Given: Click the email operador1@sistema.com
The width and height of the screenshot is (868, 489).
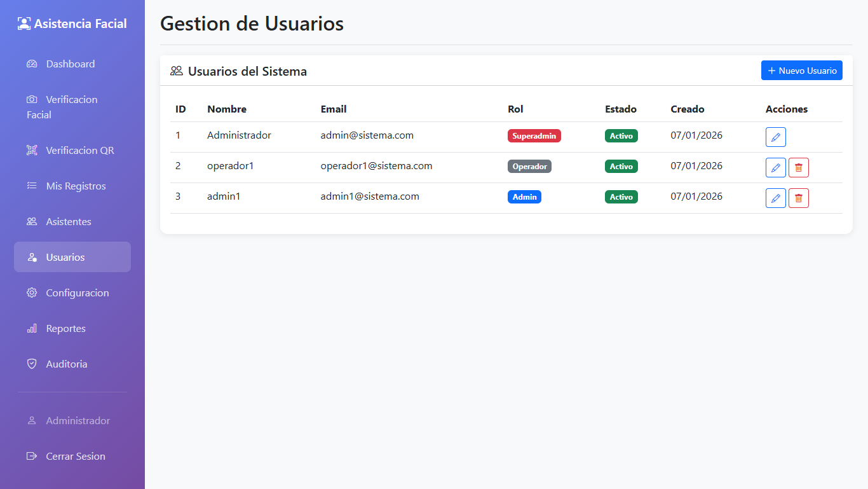Looking at the screenshot, I should (x=376, y=166).
